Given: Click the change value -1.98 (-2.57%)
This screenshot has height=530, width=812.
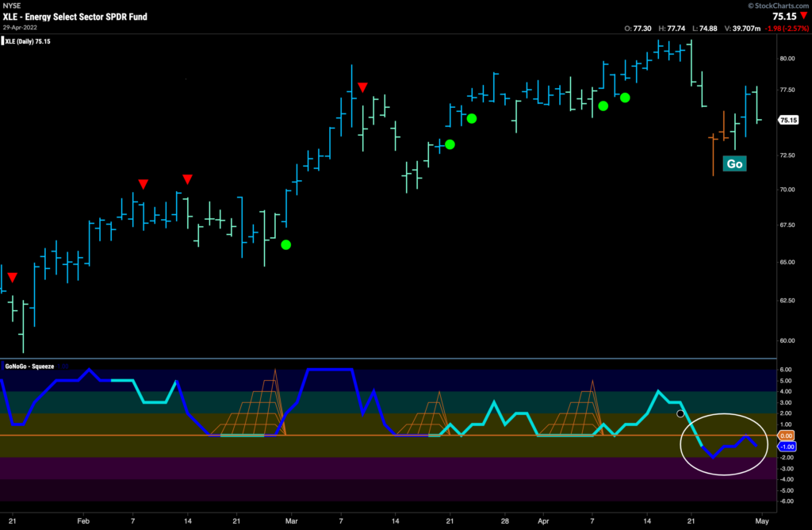Looking at the screenshot, I should click(787, 29).
